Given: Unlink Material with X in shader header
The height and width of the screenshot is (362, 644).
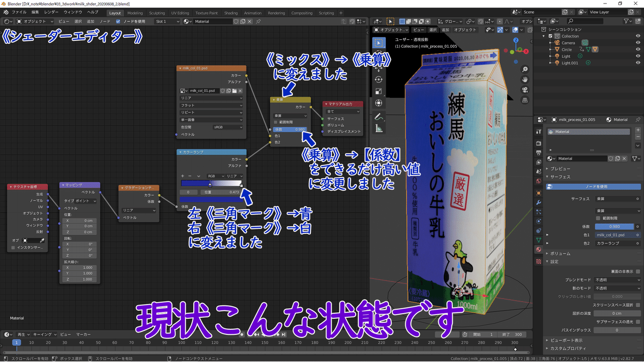Looking at the screenshot, I should pyautogui.click(x=250, y=22).
